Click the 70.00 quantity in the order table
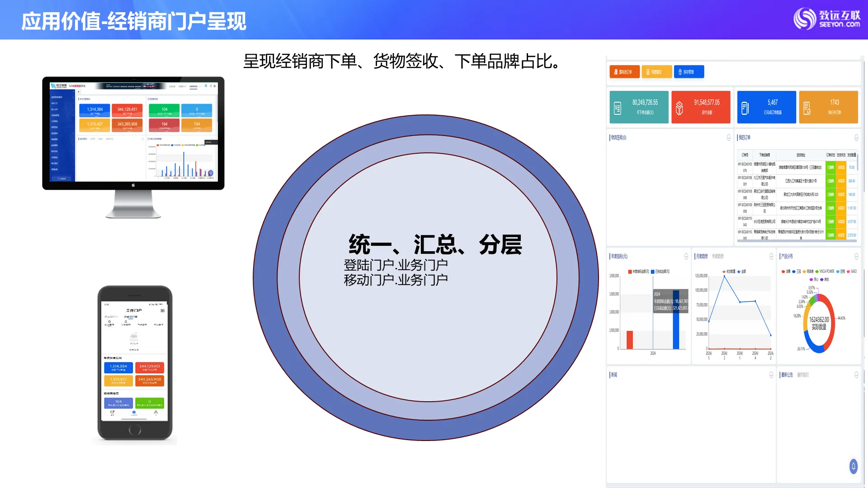The image size is (868, 488). (x=852, y=168)
